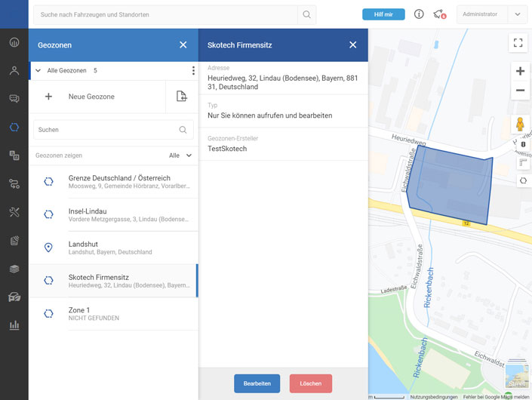532x400 pixels.
Task: Expand the Administrator account dropdown
Action: pyautogui.click(x=517, y=14)
